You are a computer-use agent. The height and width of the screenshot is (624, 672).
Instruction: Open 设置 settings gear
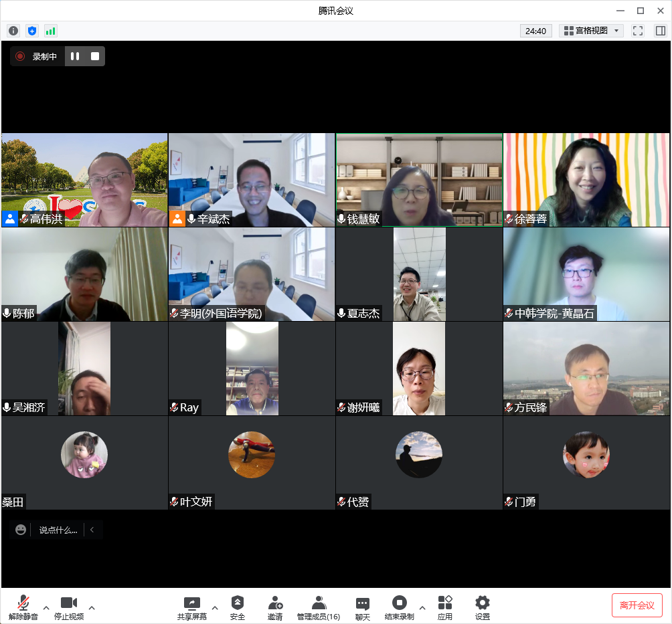[482, 607]
